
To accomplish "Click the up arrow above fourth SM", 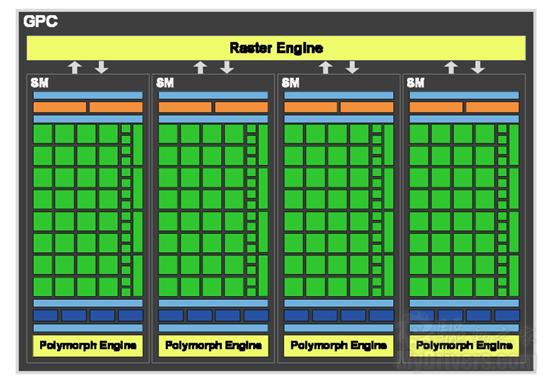I will (451, 67).
